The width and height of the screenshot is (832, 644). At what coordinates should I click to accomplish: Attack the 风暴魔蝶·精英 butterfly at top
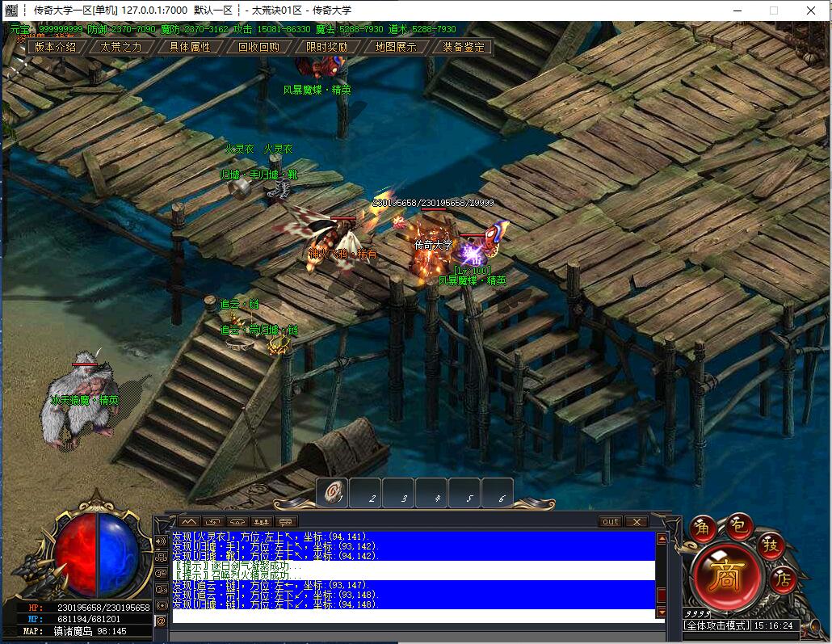pos(320,67)
